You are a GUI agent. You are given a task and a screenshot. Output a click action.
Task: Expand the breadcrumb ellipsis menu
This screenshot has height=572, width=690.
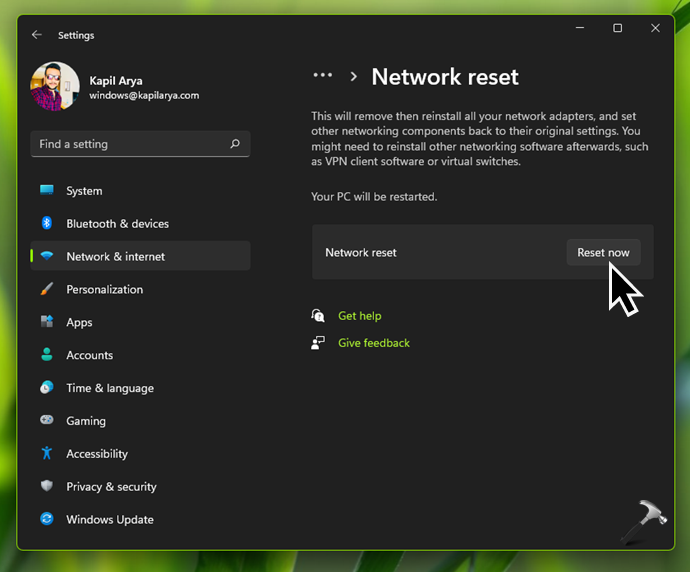[x=322, y=76]
